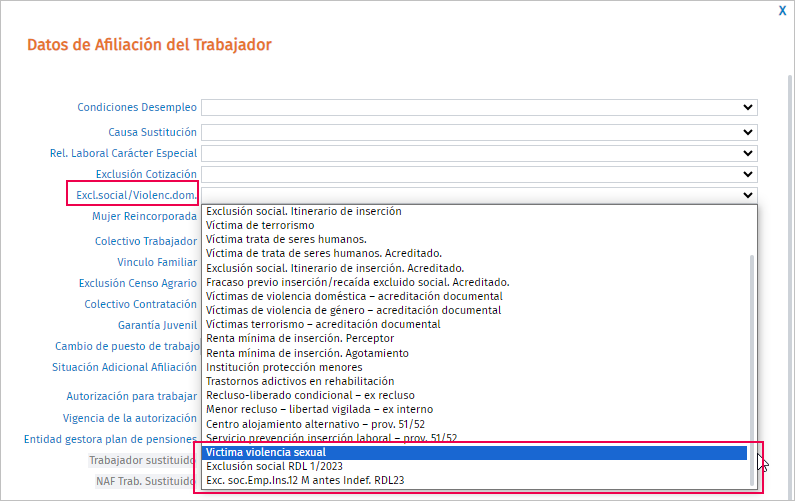Click the NAF Trab. Sustituido label
Viewport: 795px width, 501px height.
pyautogui.click(x=146, y=481)
